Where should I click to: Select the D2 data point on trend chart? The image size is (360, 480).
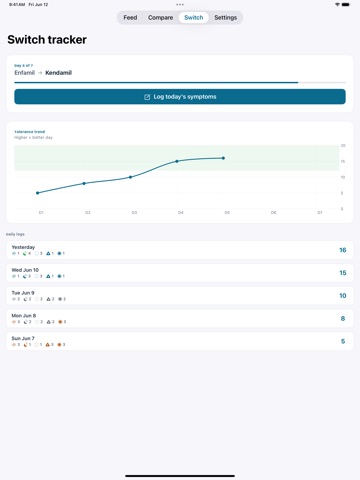(x=84, y=183)
